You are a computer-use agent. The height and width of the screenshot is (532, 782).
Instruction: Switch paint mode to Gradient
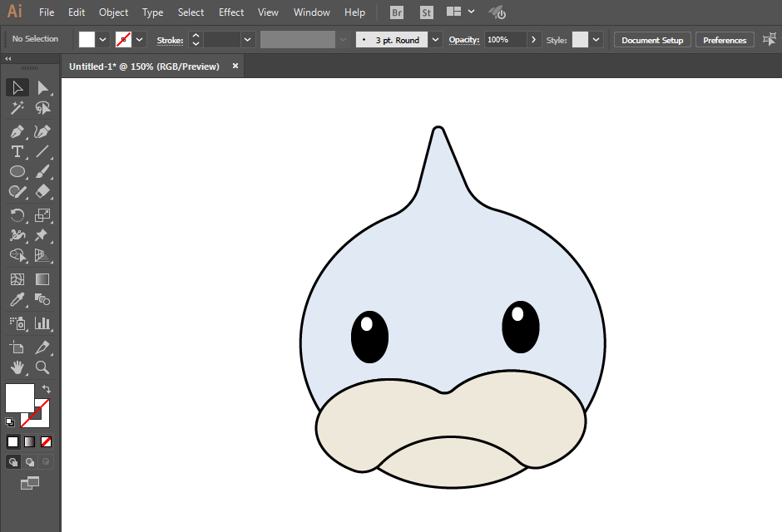tap(30, 441)
